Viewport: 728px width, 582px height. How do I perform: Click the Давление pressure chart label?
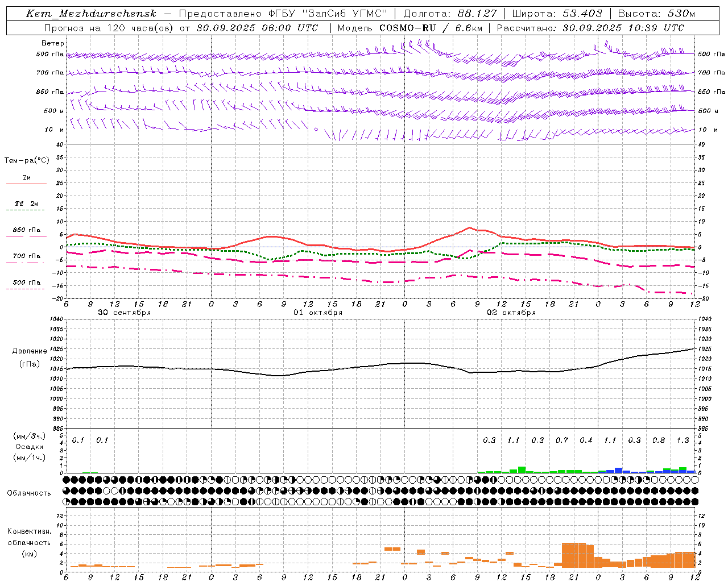tap(30, 351)
